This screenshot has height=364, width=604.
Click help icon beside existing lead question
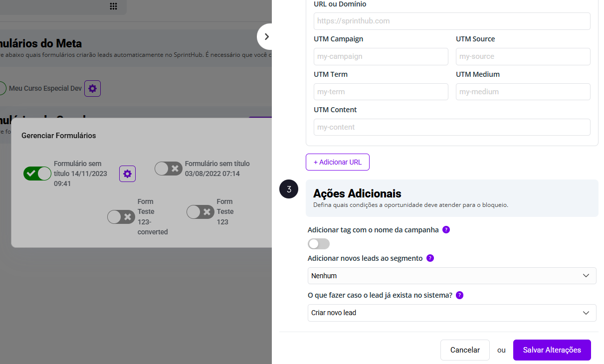point(459,295)
